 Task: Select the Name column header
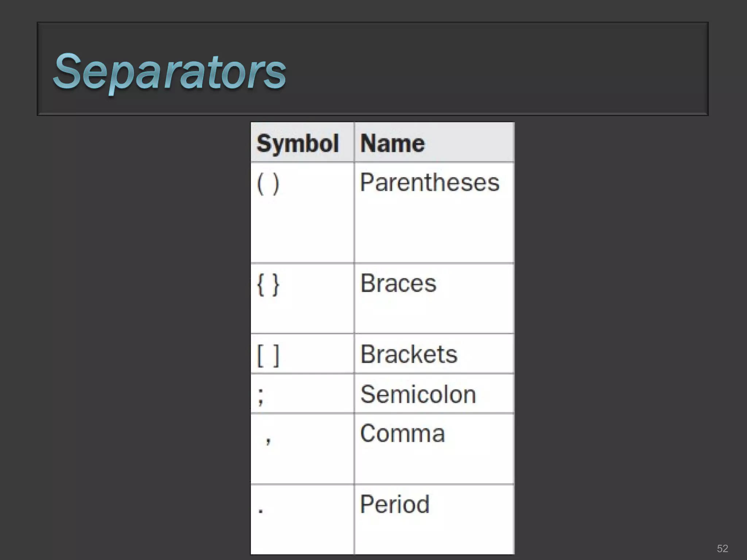click(x=392, y=143)
